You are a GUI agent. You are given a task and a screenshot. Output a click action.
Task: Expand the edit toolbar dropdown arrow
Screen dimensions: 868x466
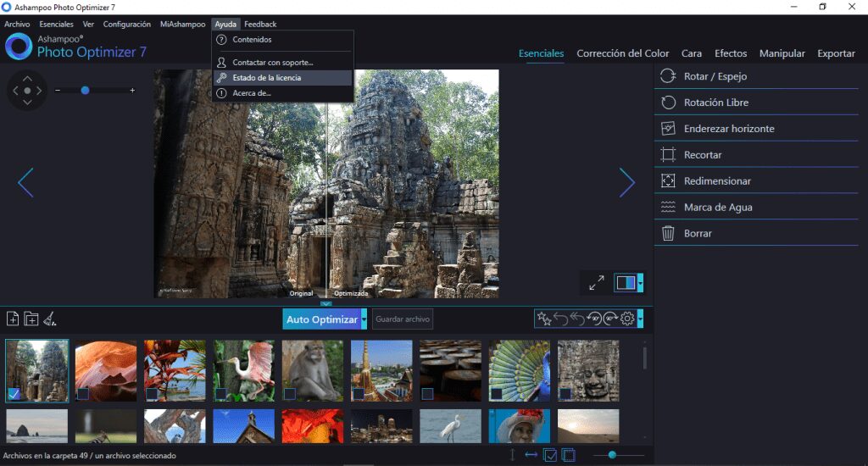pyautogui.click(x=640, y=319)
